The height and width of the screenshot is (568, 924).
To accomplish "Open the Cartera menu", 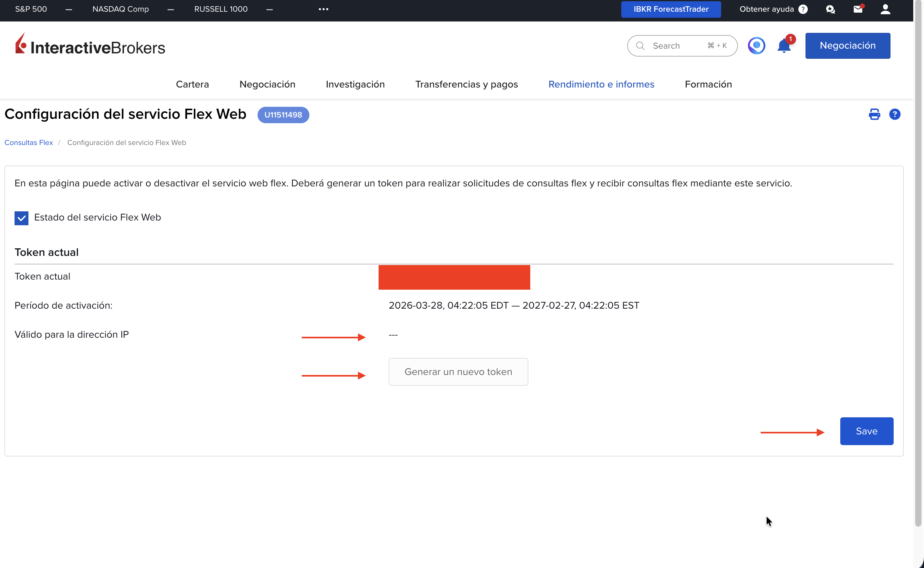I will (192, 84).
